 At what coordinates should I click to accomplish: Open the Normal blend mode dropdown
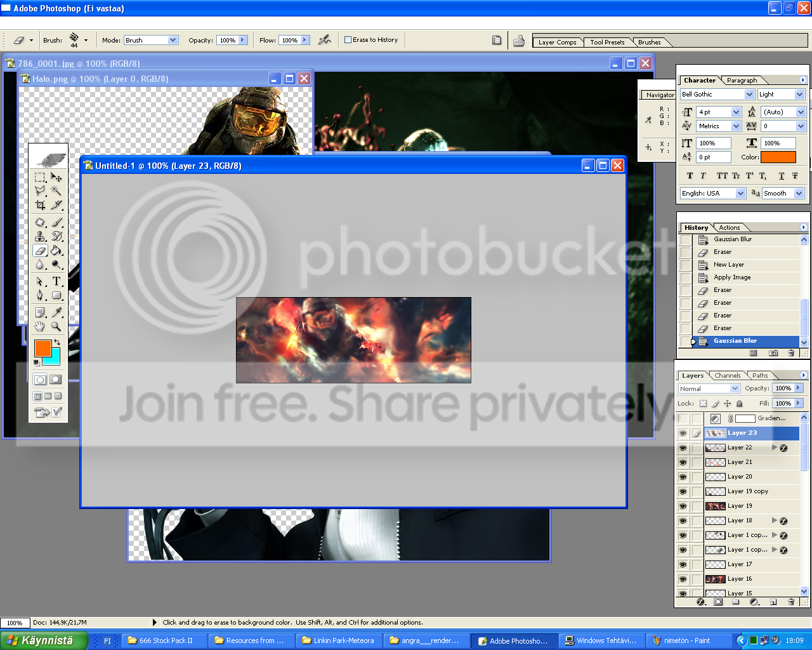(x=735, y=388)
